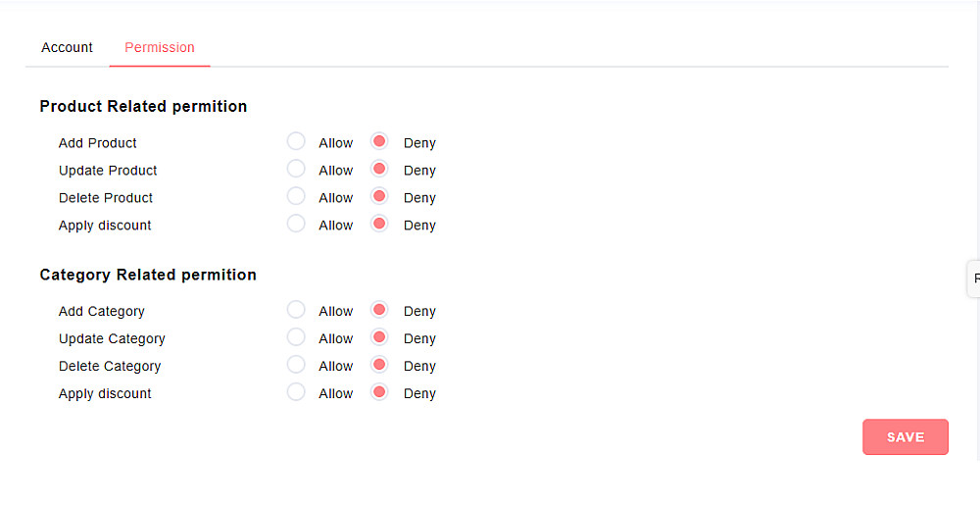Allow the Add Category permission
Screen dimensions: 980x507
click(x=296, y=310)
